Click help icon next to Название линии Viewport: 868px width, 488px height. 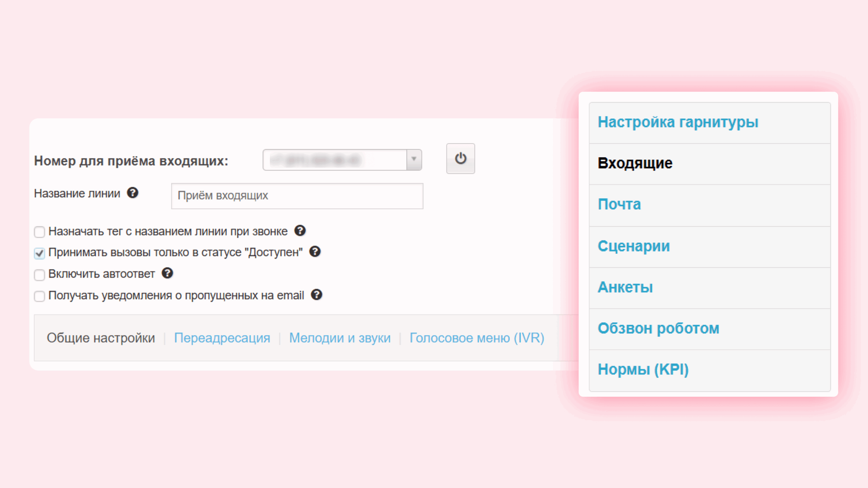click(133, 193)
